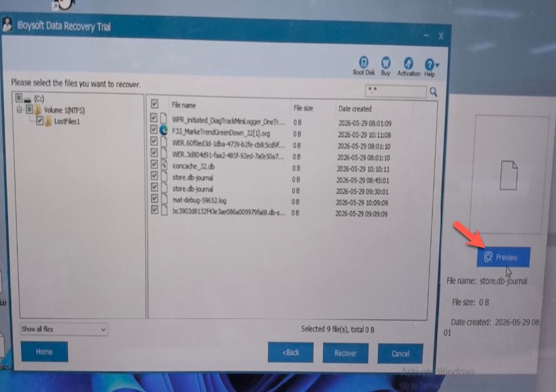Select the WER.60f0ed3d-1dba file name
Image resolution: width=556 pixels, height=392 pixels.
[228, 144]
